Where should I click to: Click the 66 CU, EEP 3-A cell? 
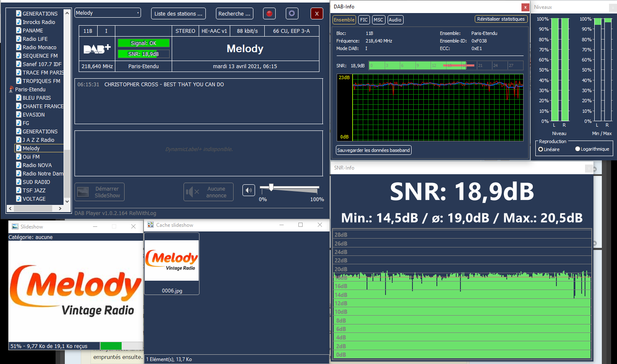point(292,31)
